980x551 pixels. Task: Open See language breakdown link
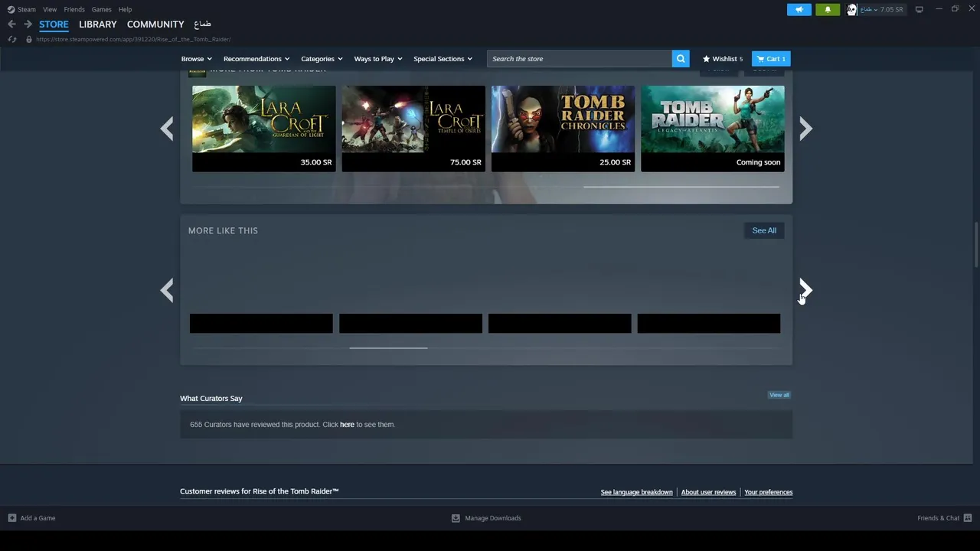pyautogui.click(x=636, y=492)
